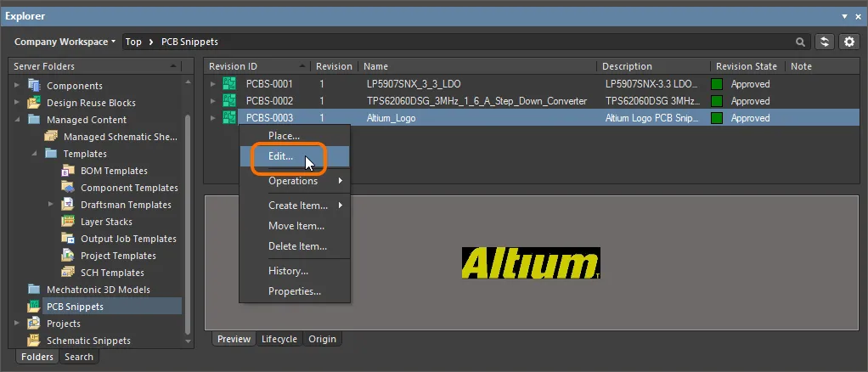The image size is (868, 372).
Task: Click the PCBS-0001 snippet icon
Action: [229, 84]
